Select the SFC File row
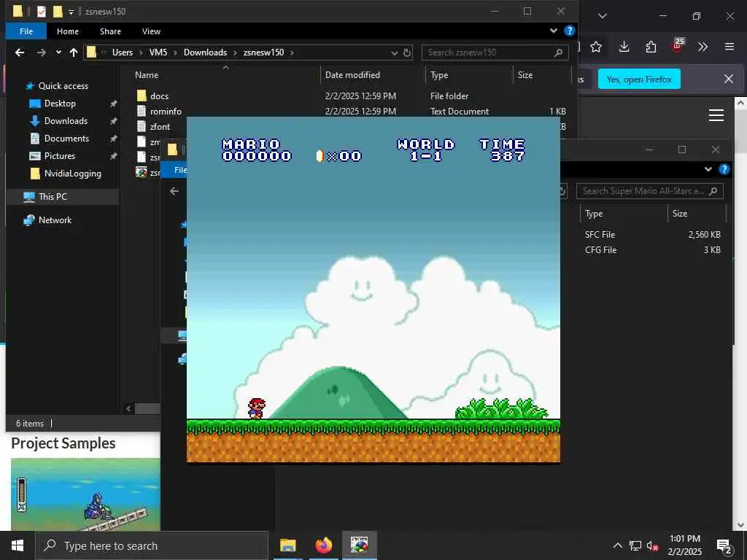Screen dimensions: 747x560 pos(652,235)
